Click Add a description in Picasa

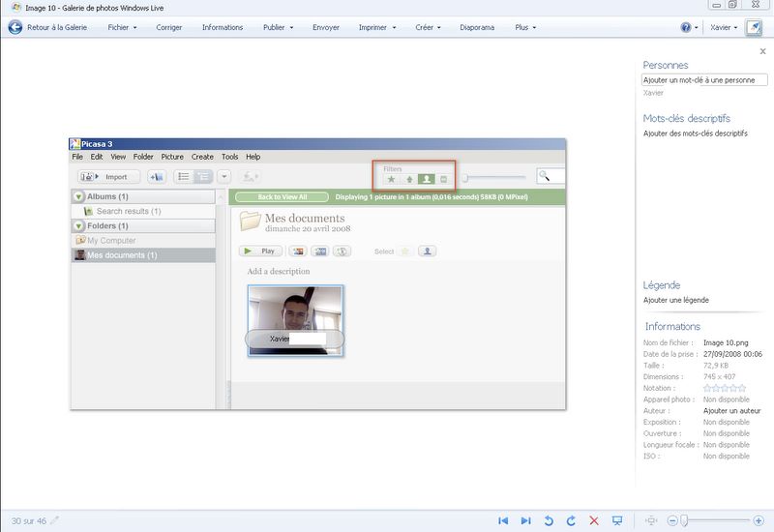(279, 271)
